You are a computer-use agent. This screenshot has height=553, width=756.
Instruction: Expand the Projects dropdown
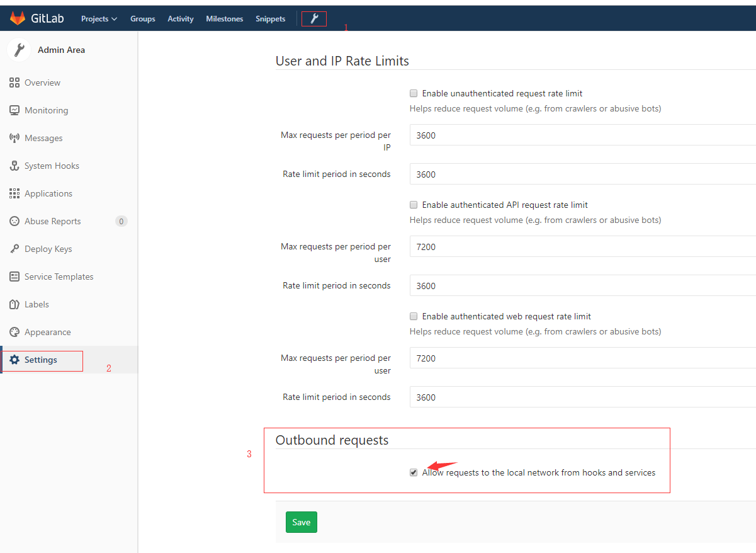pyautogui.click(x=98, y=18)
